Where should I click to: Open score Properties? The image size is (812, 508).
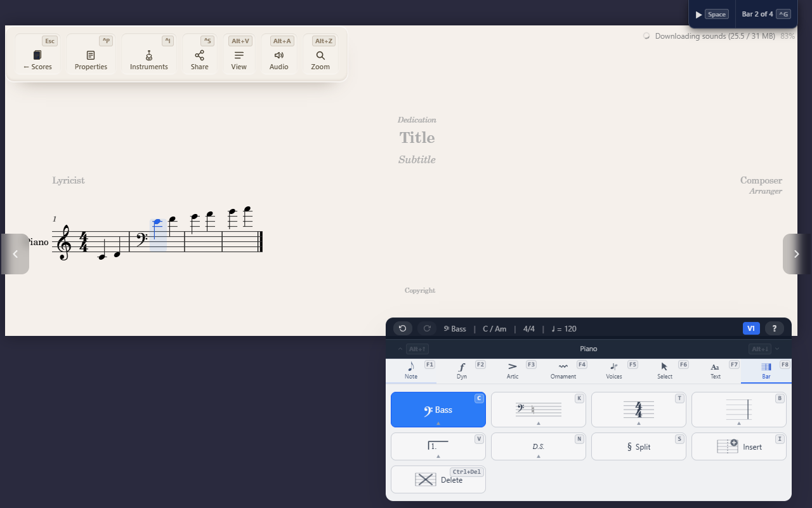click(x=91, y=55)
